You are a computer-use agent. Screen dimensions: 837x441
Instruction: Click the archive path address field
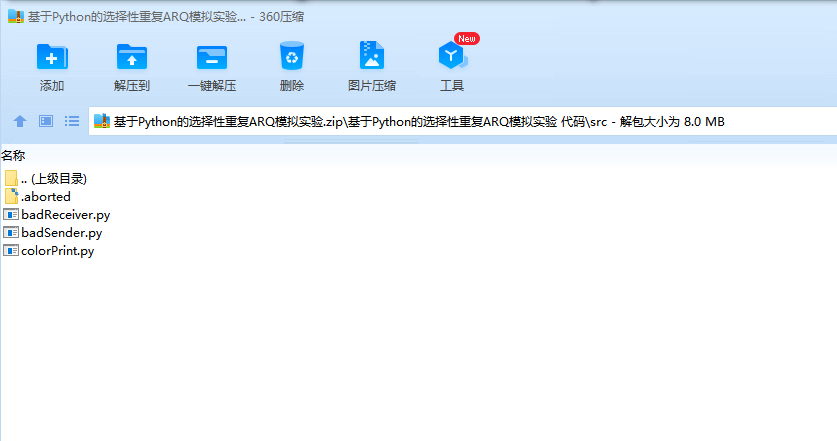tap(462, 121)
